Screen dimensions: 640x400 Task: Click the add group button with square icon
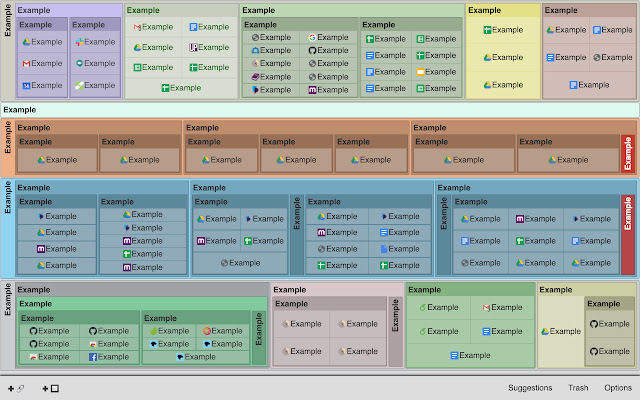(x=51, y=389)
